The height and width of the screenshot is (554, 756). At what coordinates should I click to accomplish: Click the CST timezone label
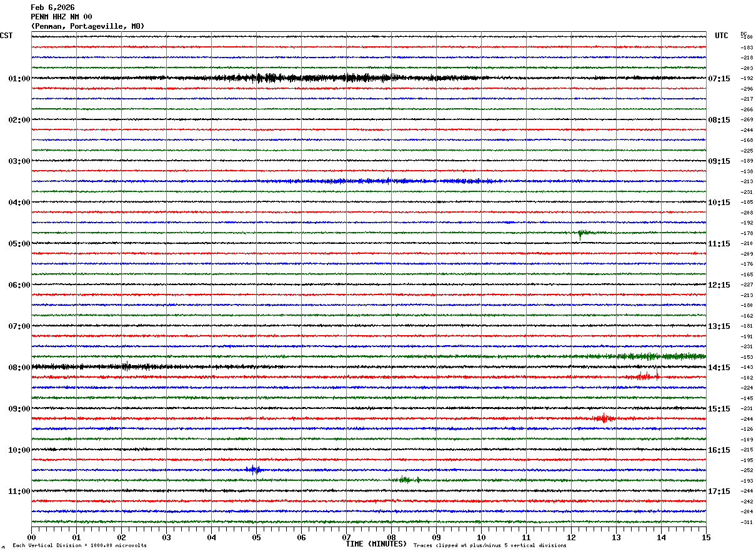tap(6, 36)
